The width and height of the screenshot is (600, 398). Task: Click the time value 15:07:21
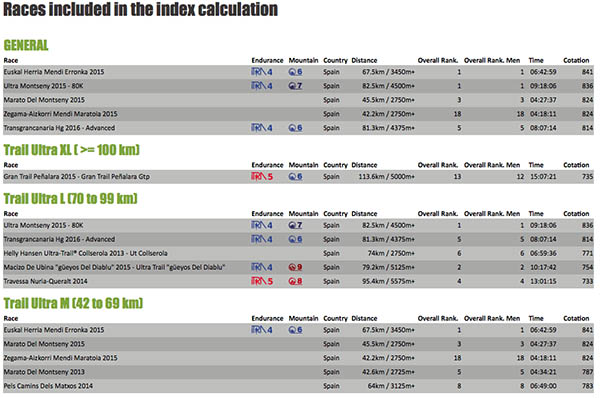pyautogui.click(x=543, y=176)
